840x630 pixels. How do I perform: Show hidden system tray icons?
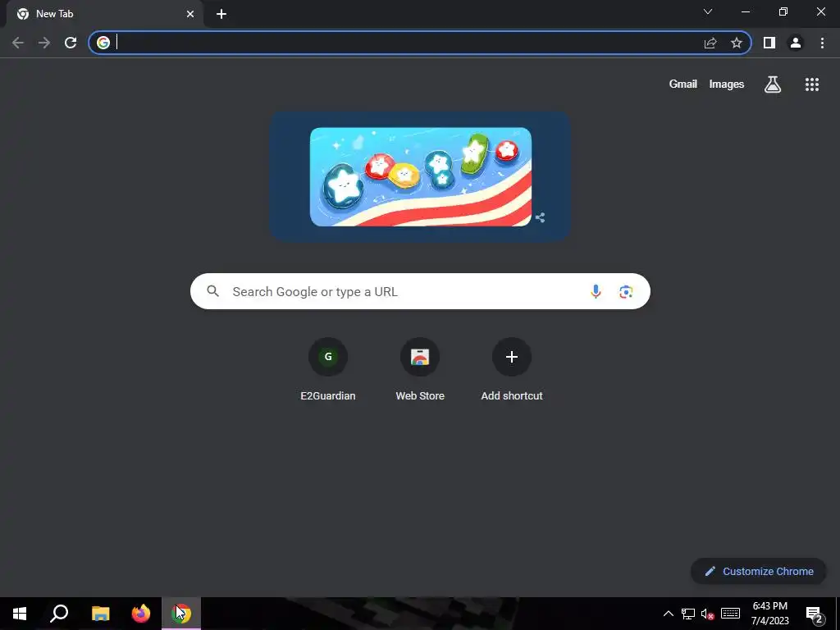point(668,614)
